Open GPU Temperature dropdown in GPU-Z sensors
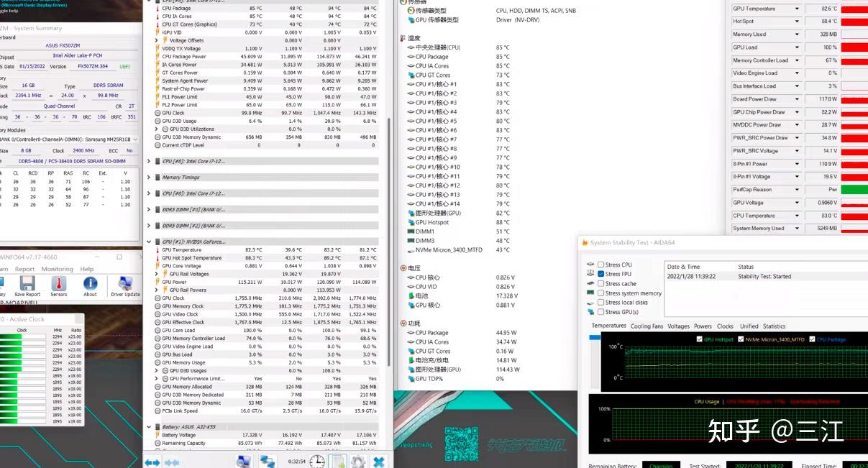868x468 pixels. [797, 9]
